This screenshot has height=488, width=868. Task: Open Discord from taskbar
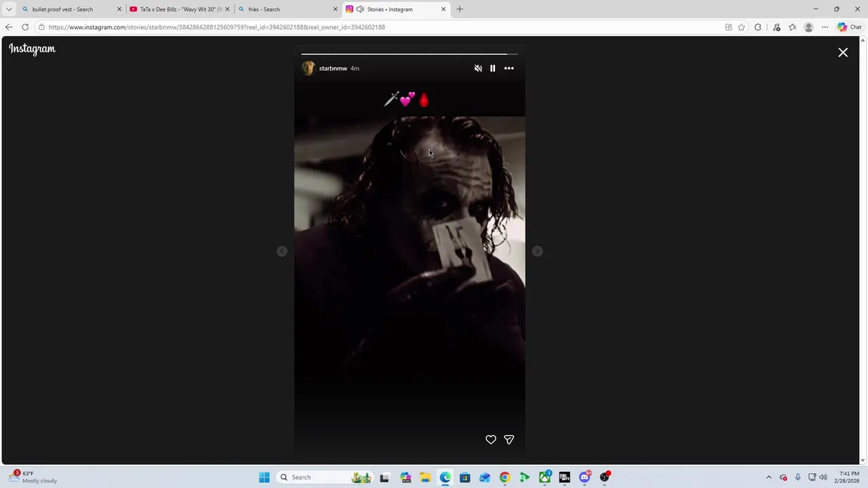tap(585, 477)
